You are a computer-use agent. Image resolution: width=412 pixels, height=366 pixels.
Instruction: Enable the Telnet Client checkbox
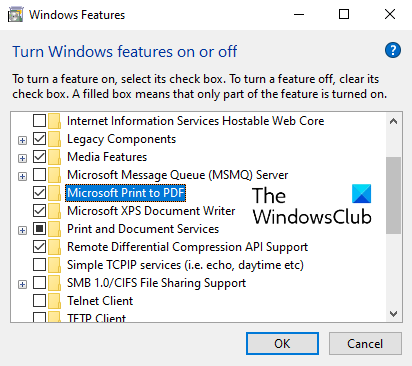39,301
